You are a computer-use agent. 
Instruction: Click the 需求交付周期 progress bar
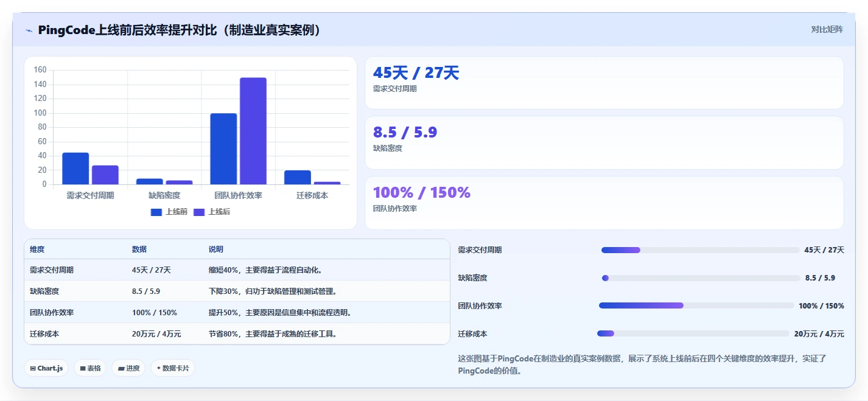700,250
